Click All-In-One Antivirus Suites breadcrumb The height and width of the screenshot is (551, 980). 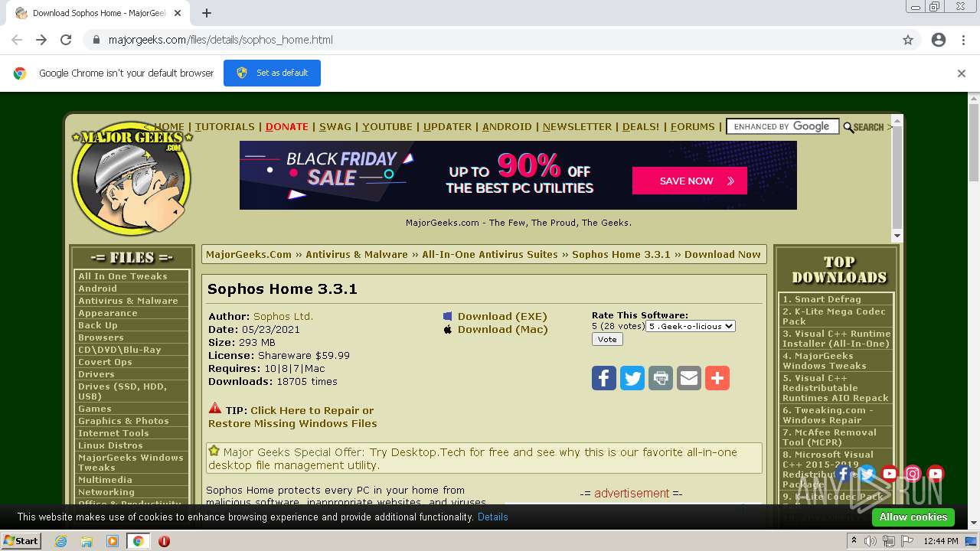[x=490, y=255]
